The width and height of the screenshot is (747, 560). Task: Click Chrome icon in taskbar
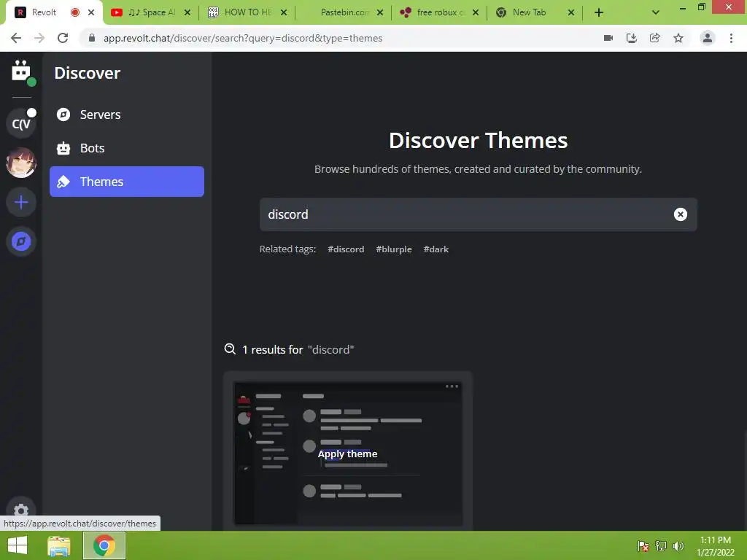coord(104,545)
